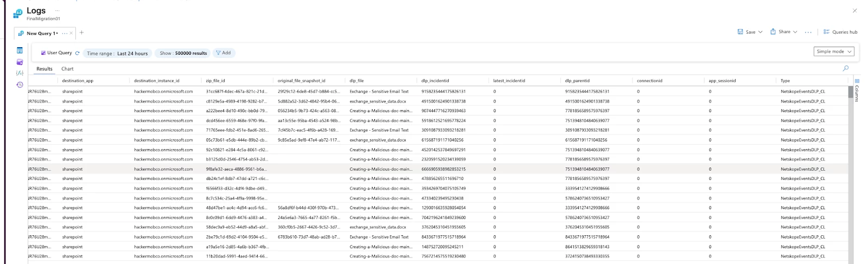
Task: Select cell exchange_sensitive_data.docx with incident 4915001624901338738
Action: click(378, 101)
